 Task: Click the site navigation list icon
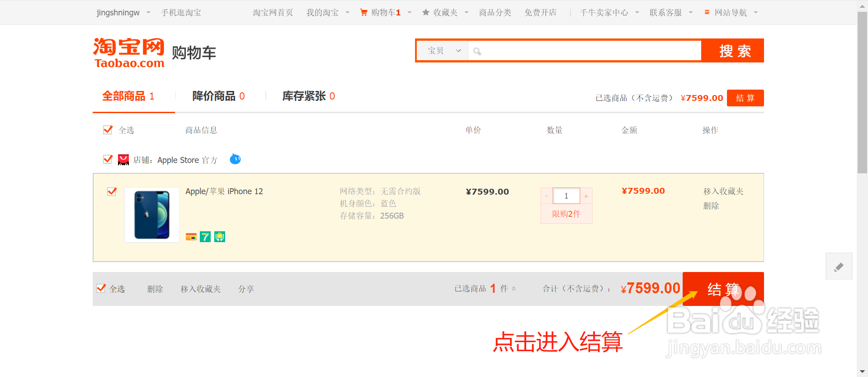[707, 13]
